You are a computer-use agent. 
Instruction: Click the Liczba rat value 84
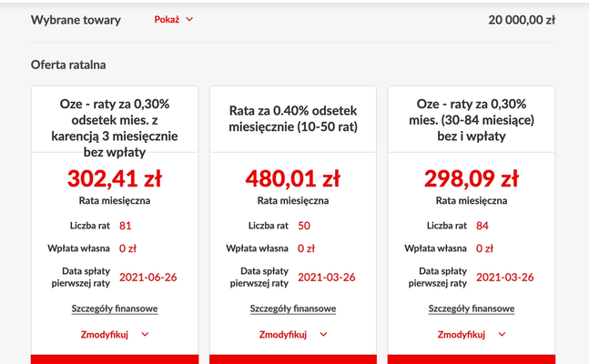coord(482,226)
